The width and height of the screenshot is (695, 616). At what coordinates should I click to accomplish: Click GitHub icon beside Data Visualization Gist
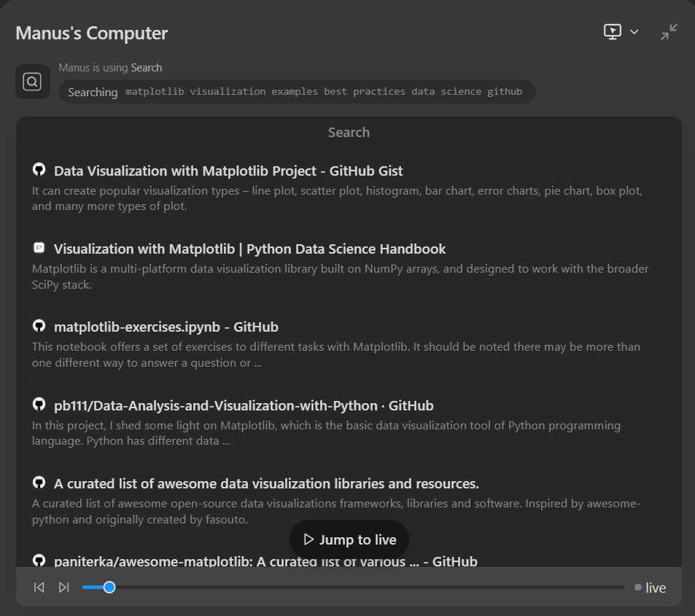[39, 170]
